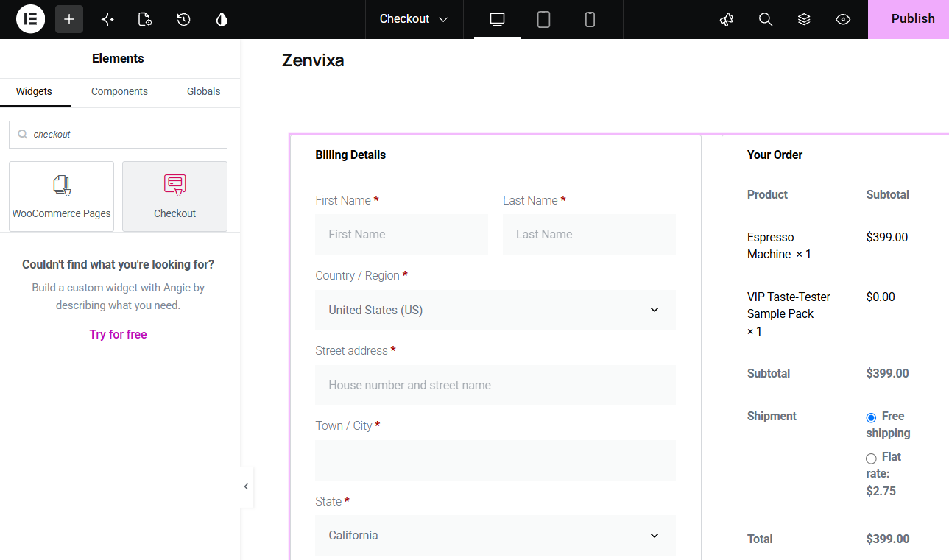The width and height of the screenshot is (949, 560).
Task: Open page settings document icon
Action: click(146, 19)
